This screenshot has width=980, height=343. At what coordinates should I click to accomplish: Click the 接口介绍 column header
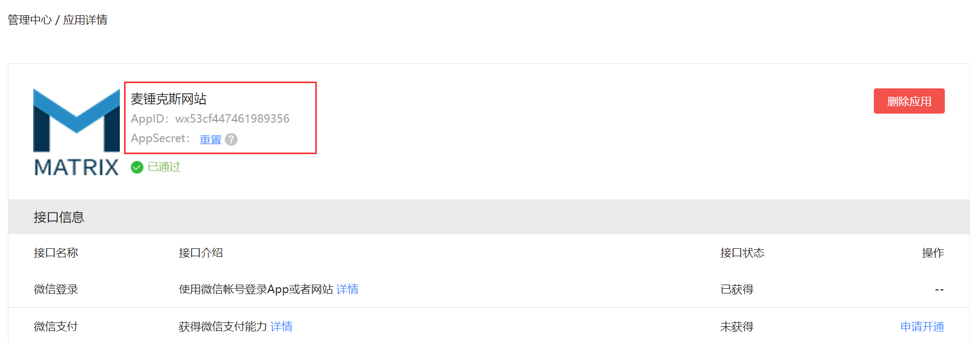point(201,253)
